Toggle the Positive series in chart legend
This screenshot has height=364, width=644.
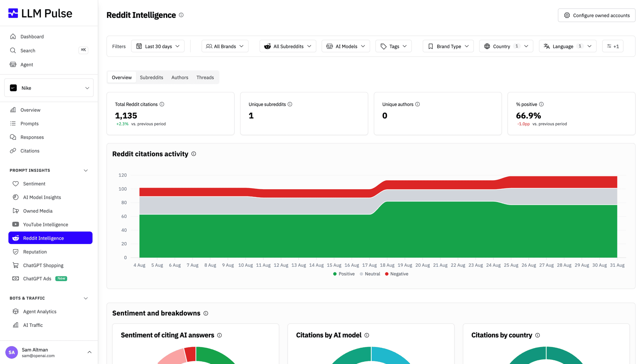344,274
